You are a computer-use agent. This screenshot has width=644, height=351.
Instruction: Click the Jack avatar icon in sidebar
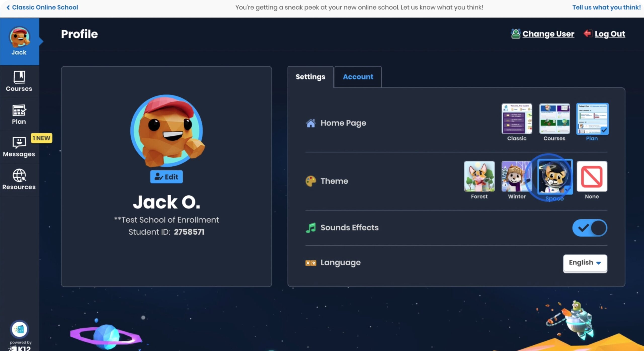[19, 38]
